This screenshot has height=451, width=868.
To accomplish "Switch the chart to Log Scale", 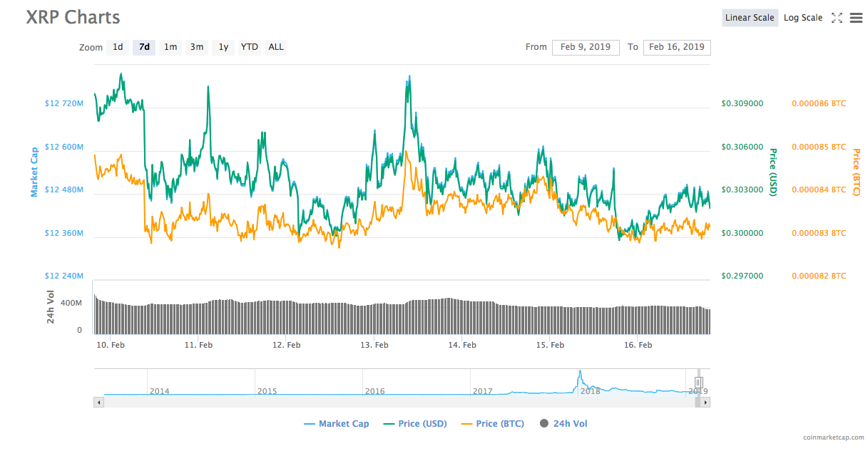I will point(802,17).
